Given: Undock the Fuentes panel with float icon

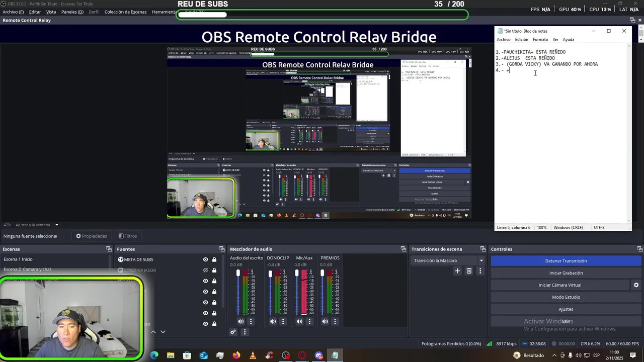Looking at the screenshot, I should (x=222, y=249).
